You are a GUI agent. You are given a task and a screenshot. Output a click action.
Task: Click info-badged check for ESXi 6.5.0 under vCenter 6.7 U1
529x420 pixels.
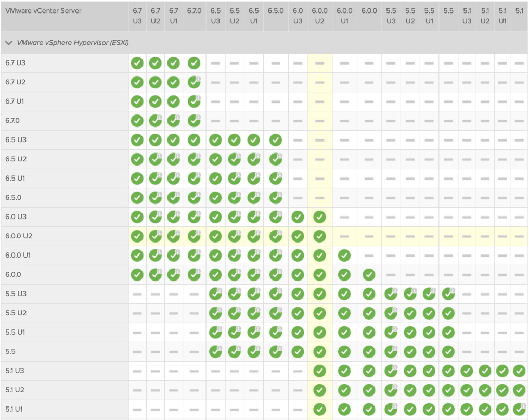[x=174, y=198]
